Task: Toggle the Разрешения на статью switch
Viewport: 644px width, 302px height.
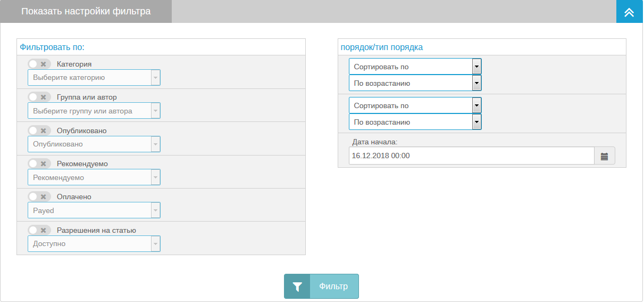Action: [x=39, y=230]
